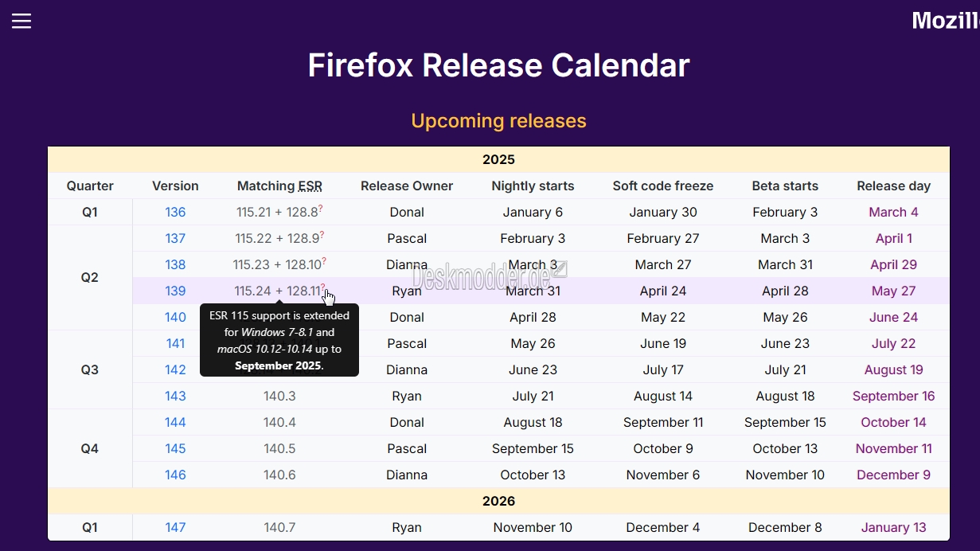Click the Upcoming releases heading
The image size is (980, 551).
point(498,121)
